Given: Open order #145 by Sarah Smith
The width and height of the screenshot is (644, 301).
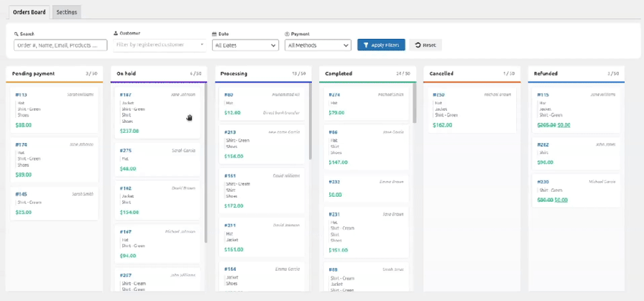Looking at the screenshot, I should [x=54, y=203].
